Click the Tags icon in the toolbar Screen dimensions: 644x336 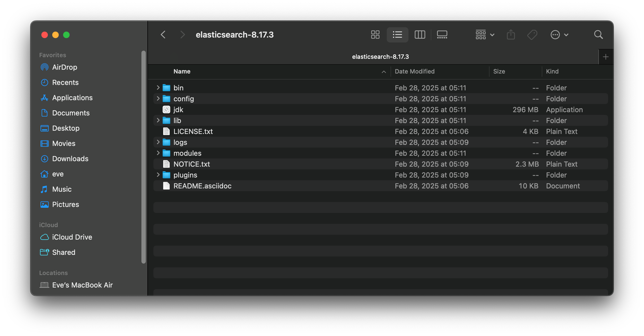(x=532, y=35)
